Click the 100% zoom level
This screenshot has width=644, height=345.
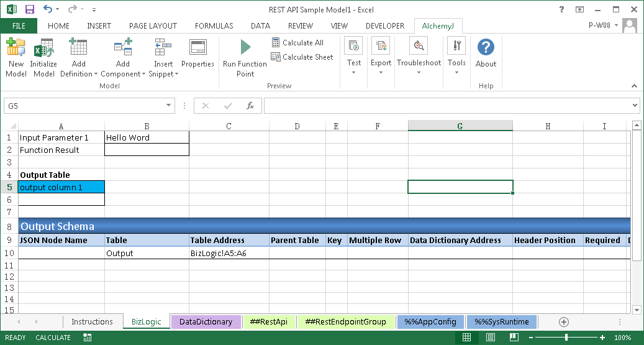tap(622, 338)
